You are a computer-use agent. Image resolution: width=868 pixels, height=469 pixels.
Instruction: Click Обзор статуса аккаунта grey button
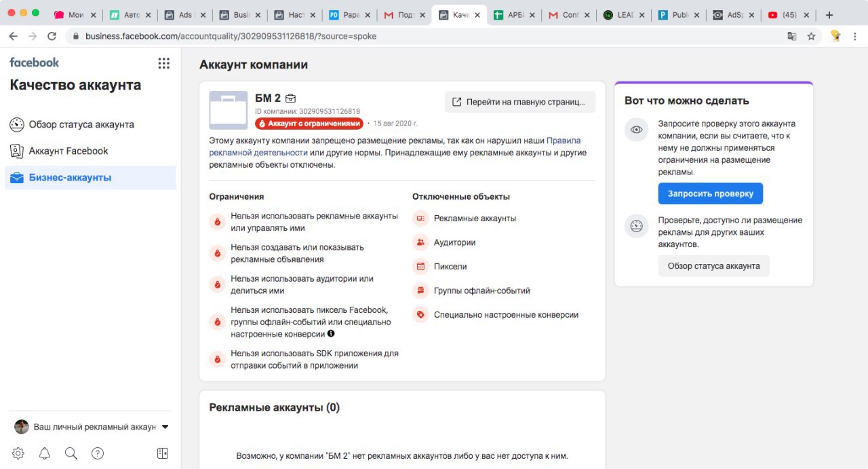pos(713,266)
